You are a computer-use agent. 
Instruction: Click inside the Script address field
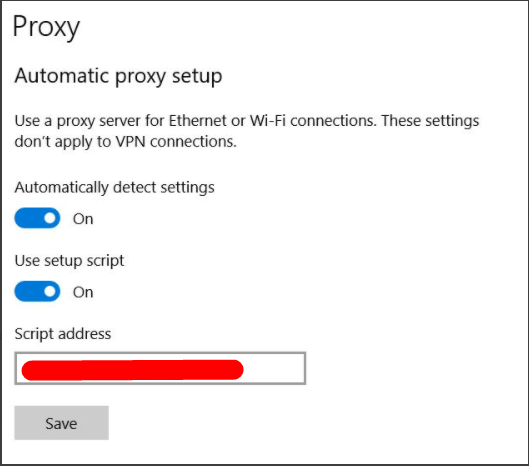click(x=160, y=368)
